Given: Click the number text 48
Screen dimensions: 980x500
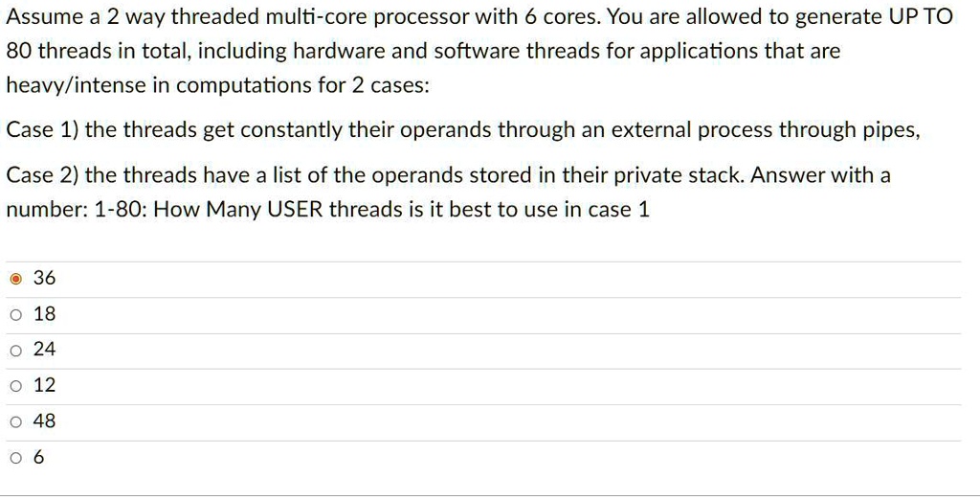Looking at the screenshot, I should point(44,420).
